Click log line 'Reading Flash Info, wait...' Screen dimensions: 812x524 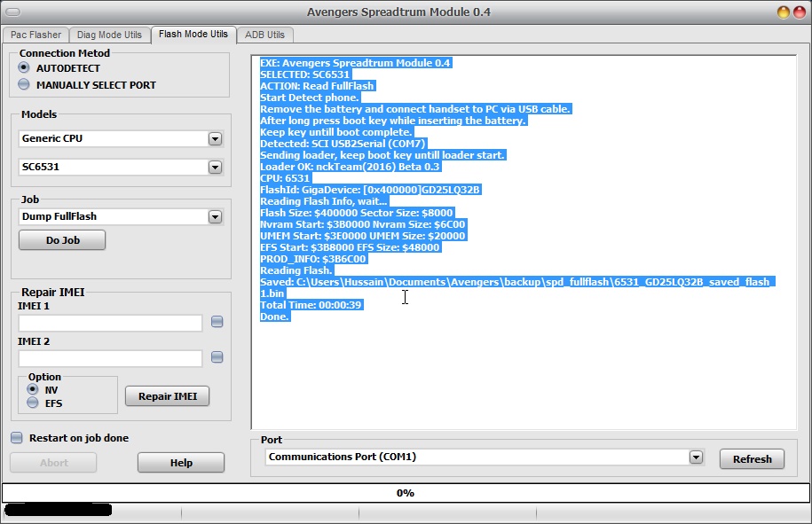pyautogui.click(x=323, y=201)
